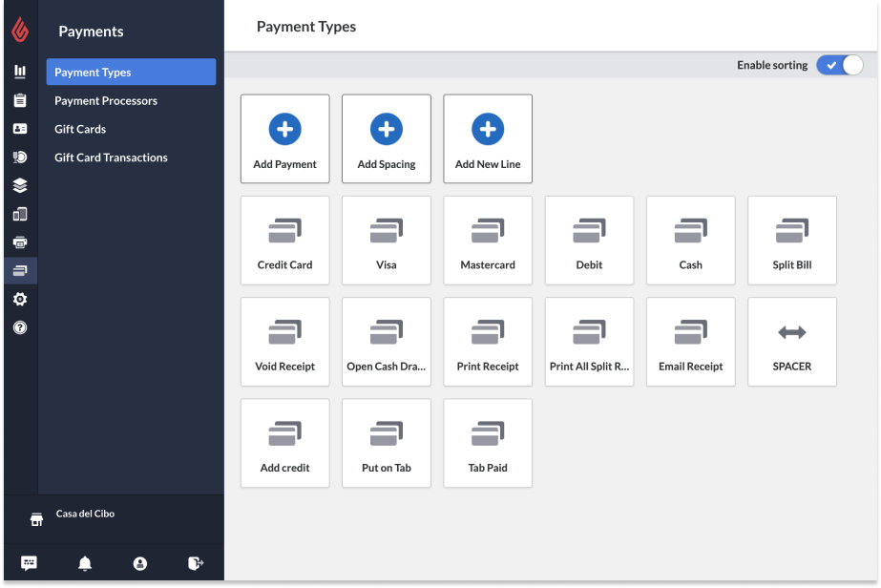
Task: Select Payment Types in the sidebar
Action: tap(131, 72)
